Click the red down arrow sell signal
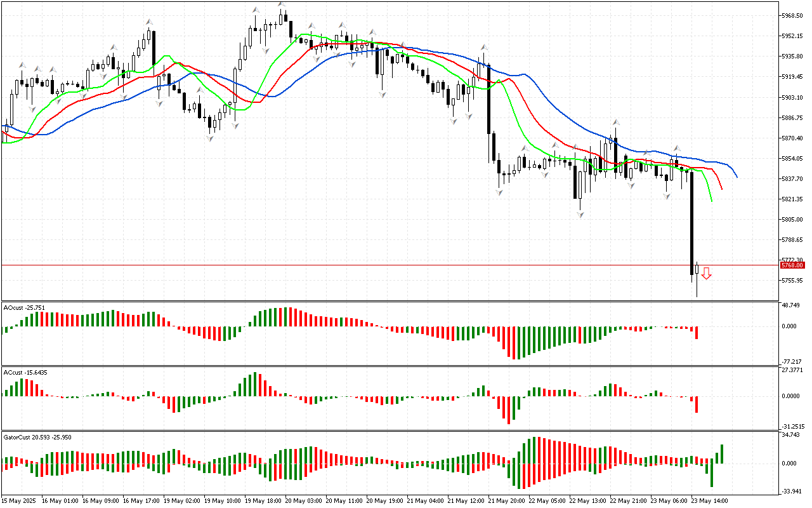This screenshot has width=812, height=508. (706, 273)
